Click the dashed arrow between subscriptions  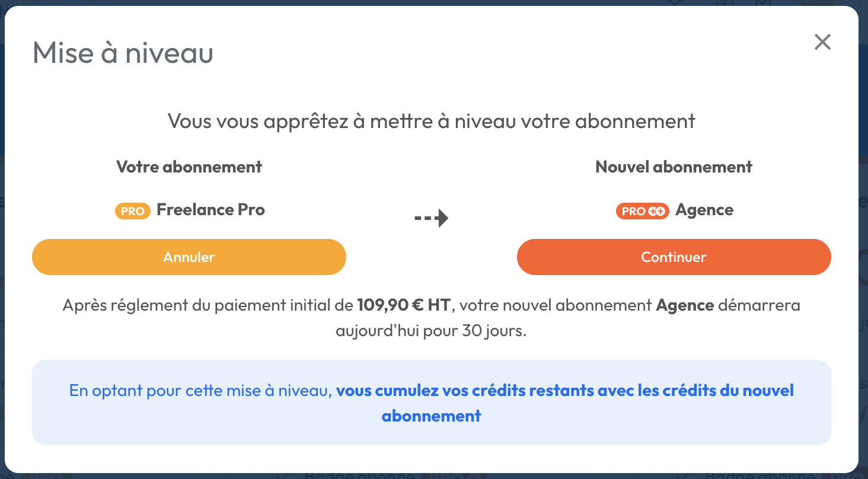pos(431,219)
